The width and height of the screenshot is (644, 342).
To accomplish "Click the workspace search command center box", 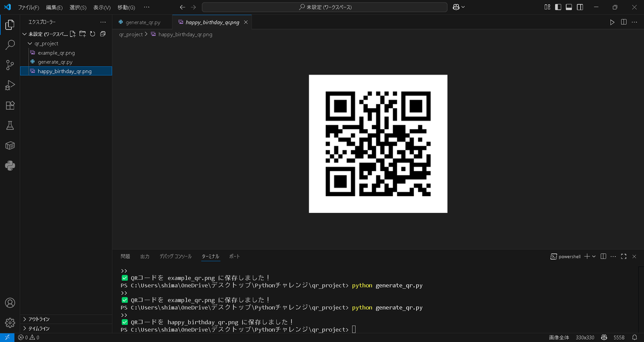I will tap(325, 8).
